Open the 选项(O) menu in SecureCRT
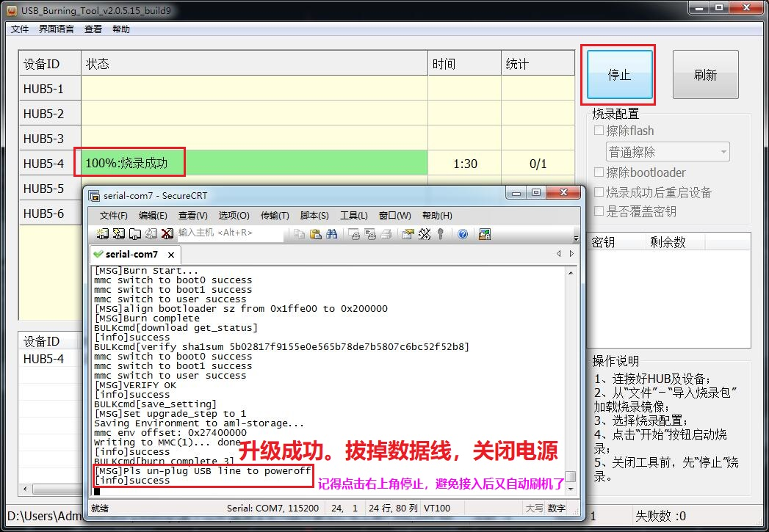The height and width of the screenshot is (532, 769). (234, 216)
